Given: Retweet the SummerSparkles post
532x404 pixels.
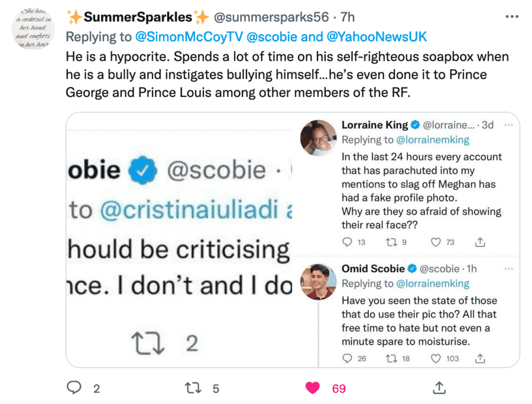Looking at the screenshot, I should (x=193, y=388).
